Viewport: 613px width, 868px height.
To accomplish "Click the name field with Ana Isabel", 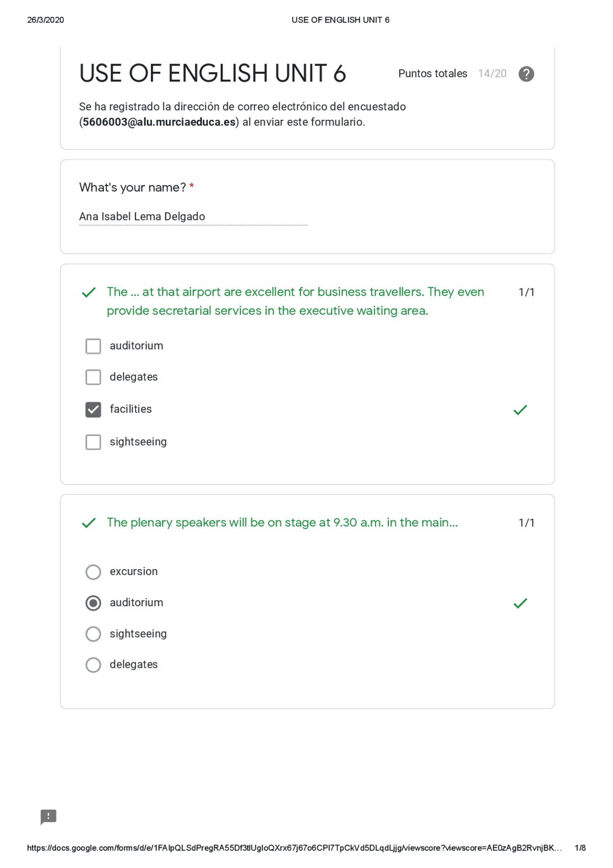I will pyautogui.click(x=193, y=217).
